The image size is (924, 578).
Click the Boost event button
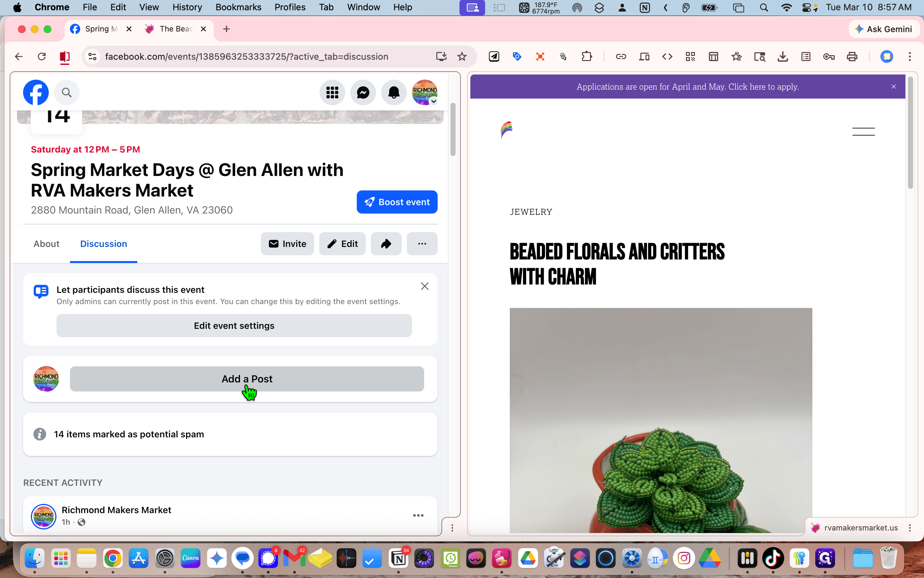(x=397, y=202)
